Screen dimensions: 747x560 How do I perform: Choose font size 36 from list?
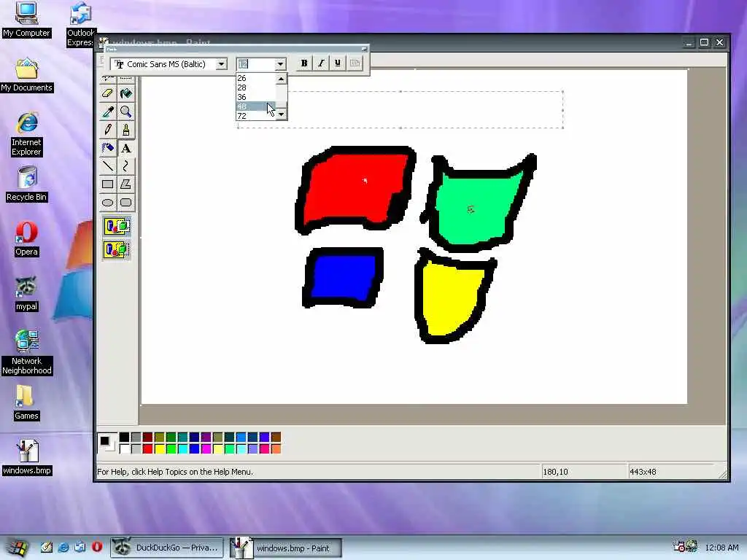(256, 97)
